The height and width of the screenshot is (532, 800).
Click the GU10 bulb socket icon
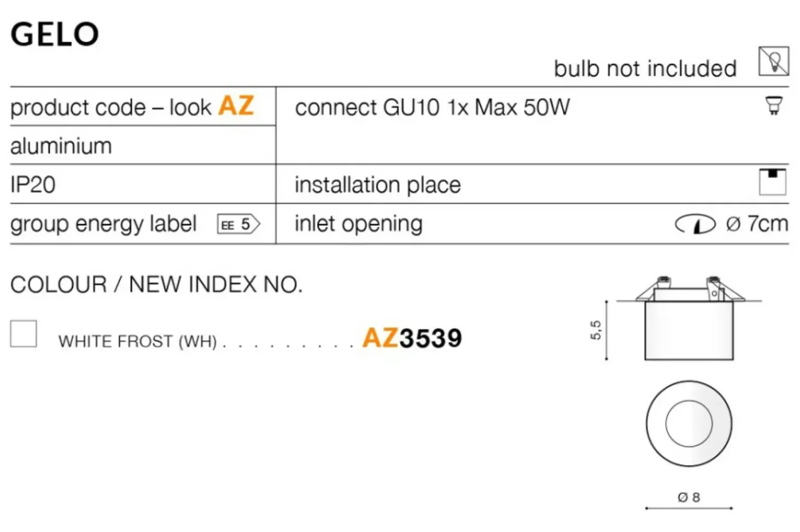[x=774, y=105]
